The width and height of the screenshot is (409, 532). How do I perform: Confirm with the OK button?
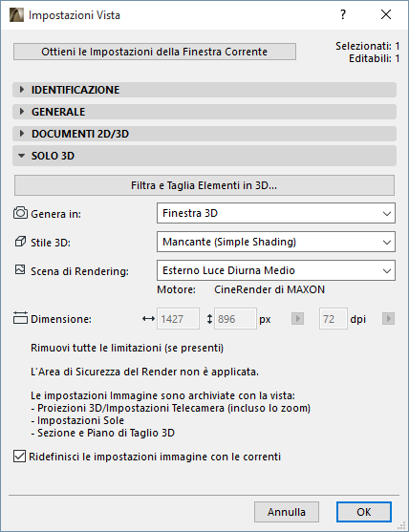(364, 512)
